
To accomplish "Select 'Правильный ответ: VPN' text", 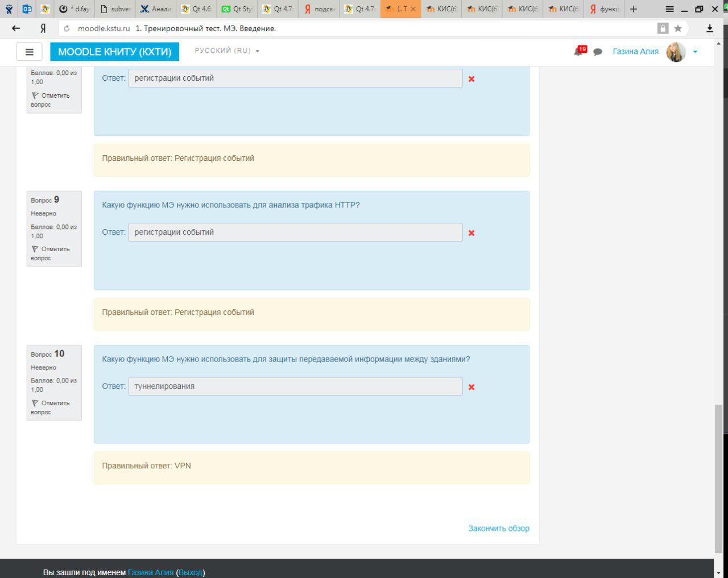I will tap(147, 465).
